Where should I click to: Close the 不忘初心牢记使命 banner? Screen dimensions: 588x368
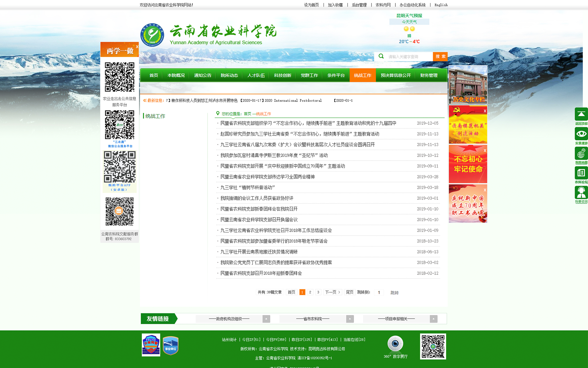485,150
